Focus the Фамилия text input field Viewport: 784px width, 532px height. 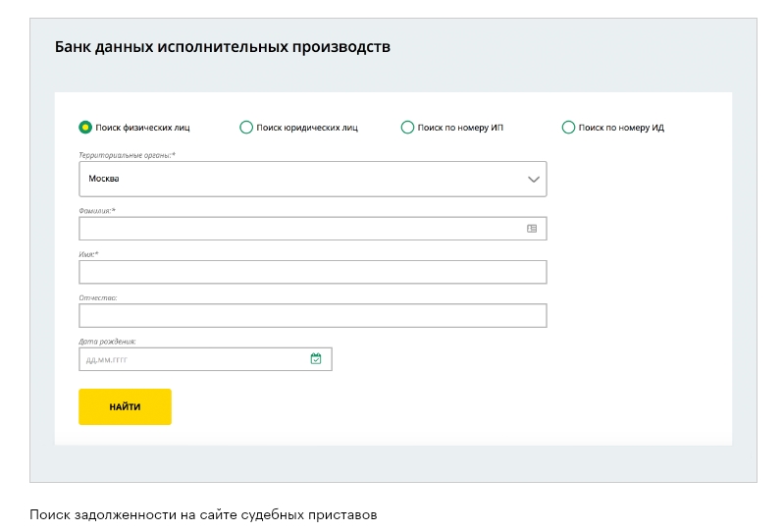coord(294,229)
